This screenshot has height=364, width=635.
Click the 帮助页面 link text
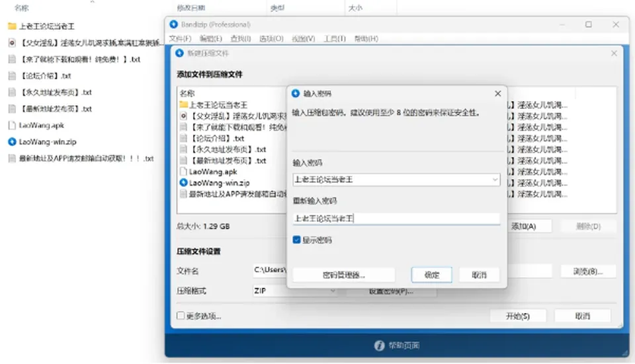click(x=403, y=346)
